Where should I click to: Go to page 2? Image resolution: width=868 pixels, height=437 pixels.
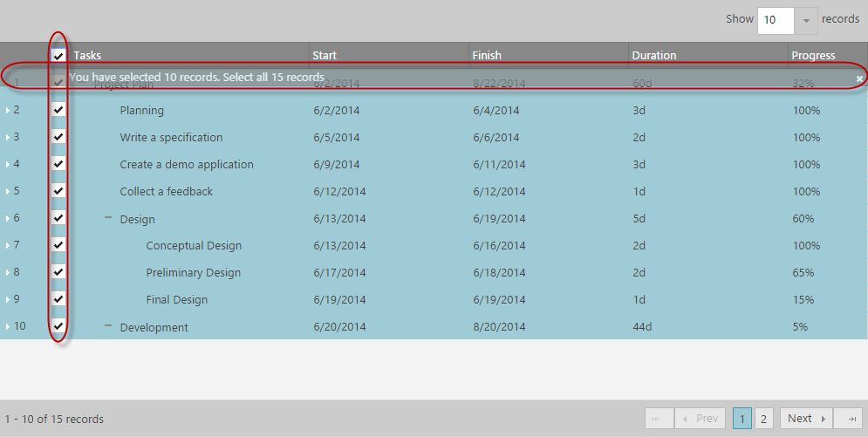[x=763, y=419]
